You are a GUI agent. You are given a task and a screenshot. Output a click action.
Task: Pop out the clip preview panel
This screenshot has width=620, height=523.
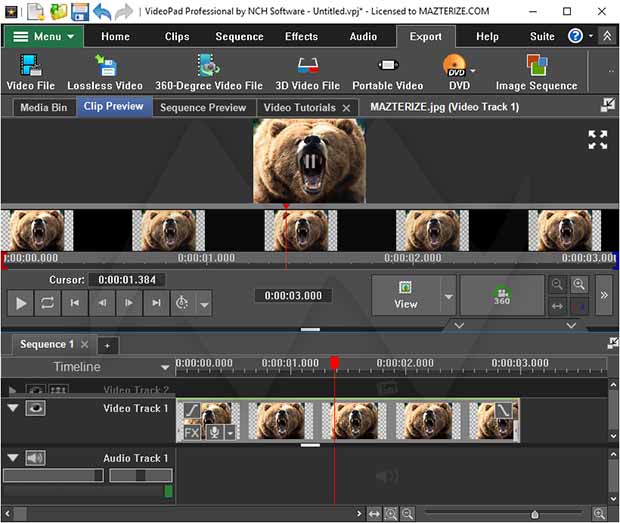[608, 105]
